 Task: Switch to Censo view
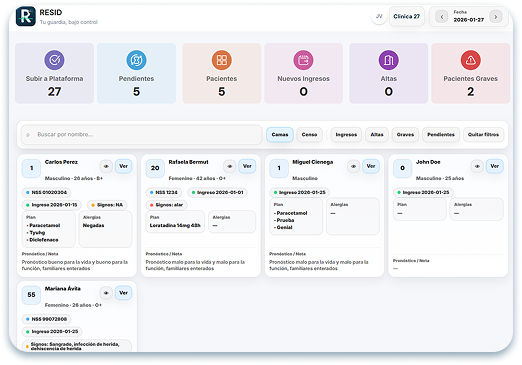point(309,135)
